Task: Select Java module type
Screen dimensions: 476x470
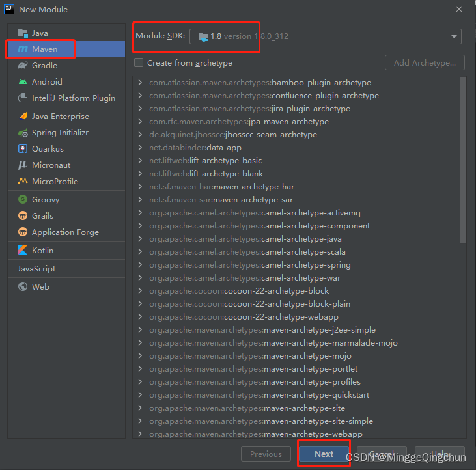Action: pyautogui.click(x=66, y=33)
